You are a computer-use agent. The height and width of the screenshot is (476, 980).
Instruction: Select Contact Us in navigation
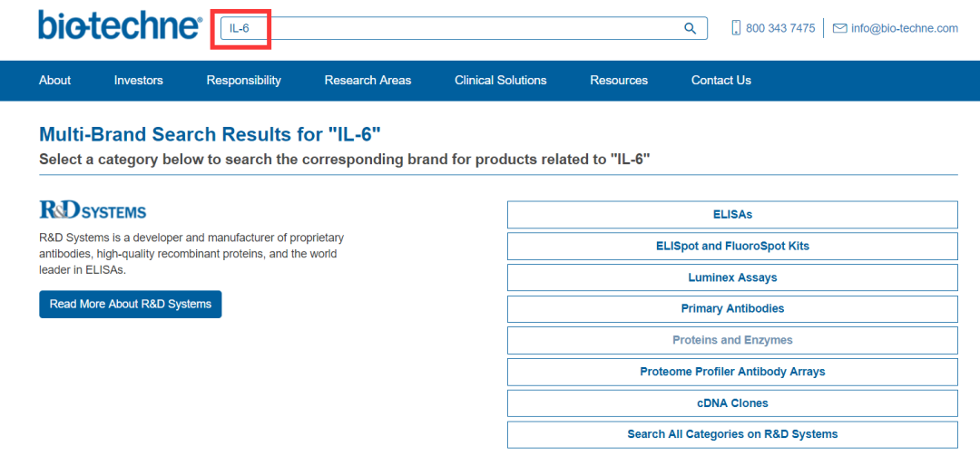click(x=721, y=81)
